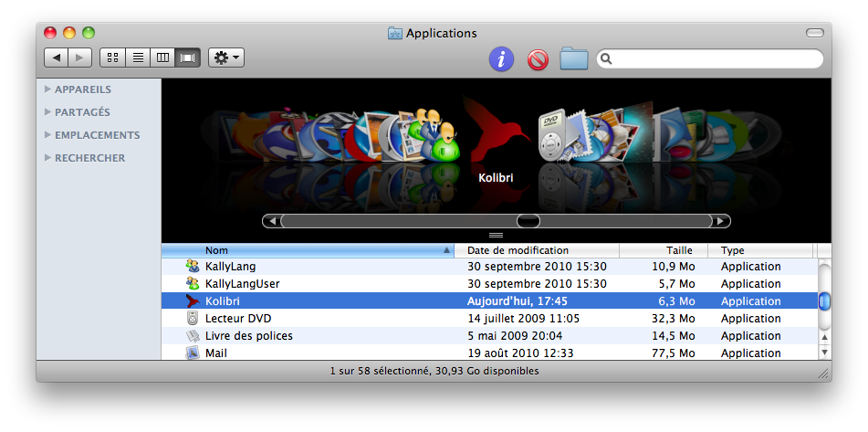The height and width of the screenshot is (432, 868).
Task: Select the Mail file name
Action: pyautogui.click(x=216, y=353)
